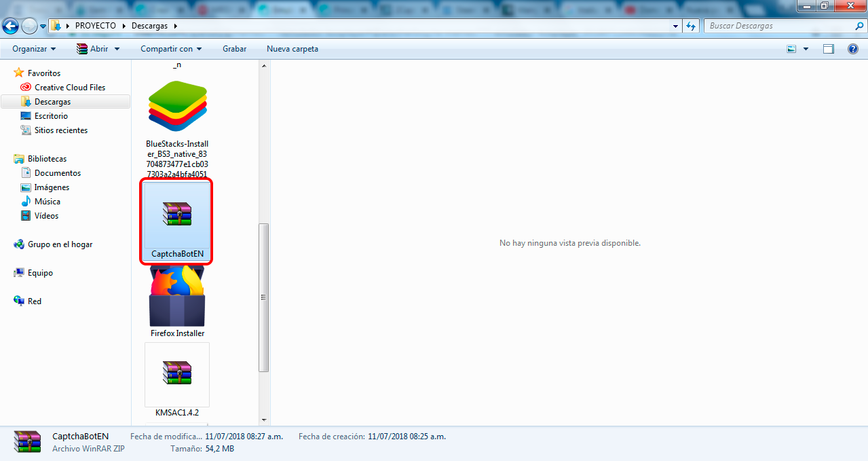The image size is (868, 461).
Task: Open Sitios recientes in the sidebar
Action: tap(61, 130)
